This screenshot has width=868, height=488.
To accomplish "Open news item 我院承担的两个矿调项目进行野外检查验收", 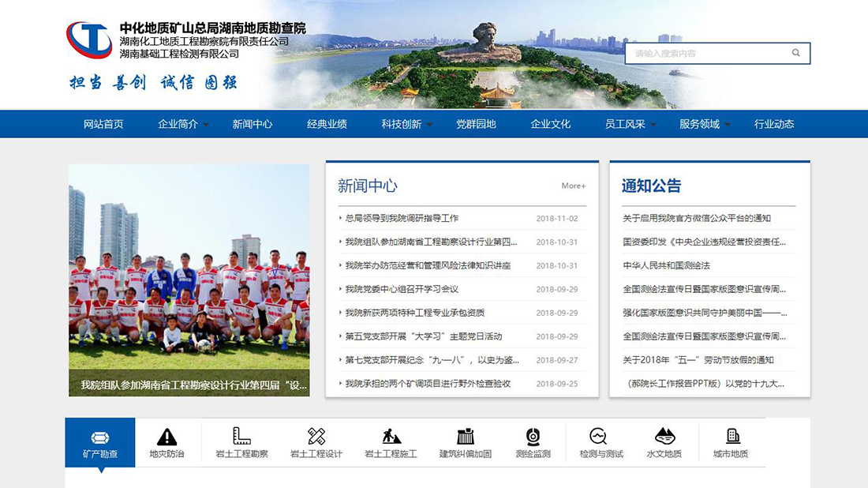I will coord(428,383).
